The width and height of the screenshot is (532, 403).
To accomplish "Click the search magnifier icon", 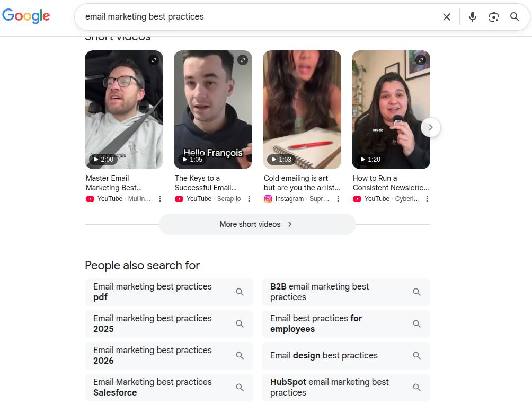I will (515, 16).
